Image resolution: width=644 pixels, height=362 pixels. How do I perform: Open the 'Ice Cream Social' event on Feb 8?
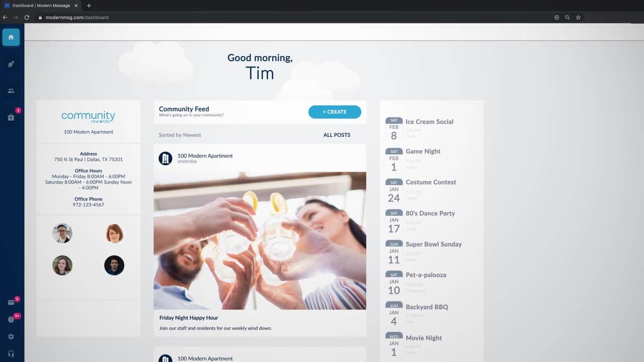coord(429,122)
